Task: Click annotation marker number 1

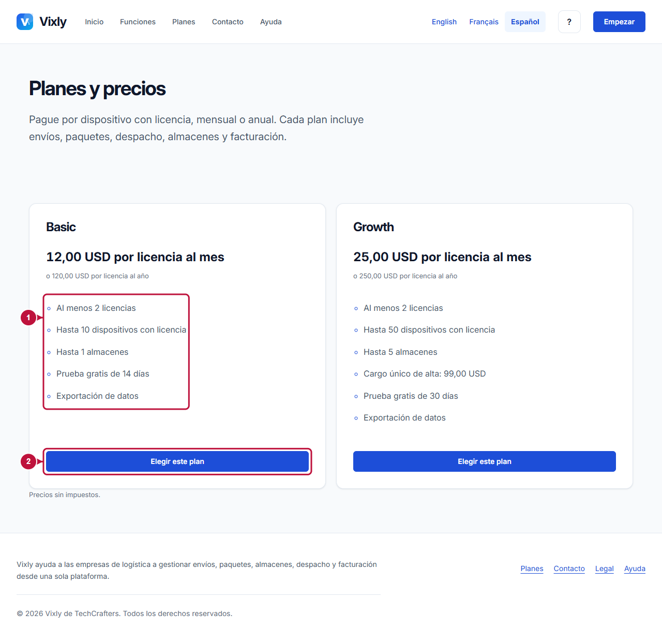Action: point(28,318)
